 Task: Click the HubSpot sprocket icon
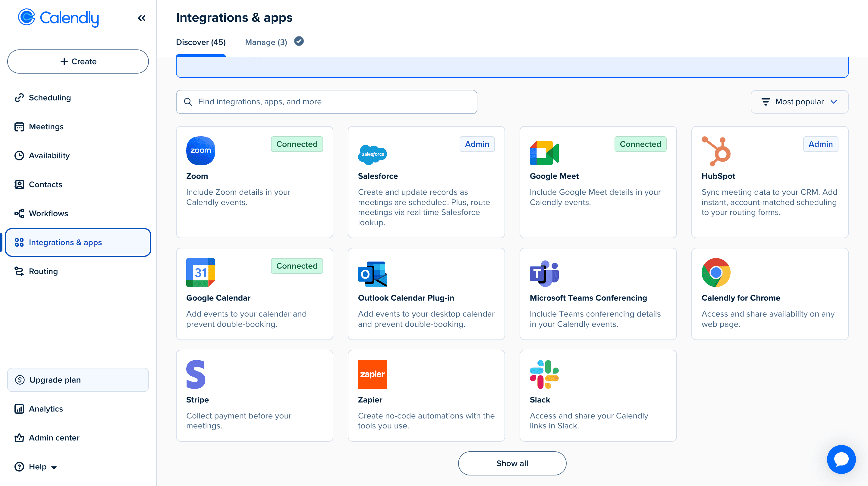click(716, 151)
